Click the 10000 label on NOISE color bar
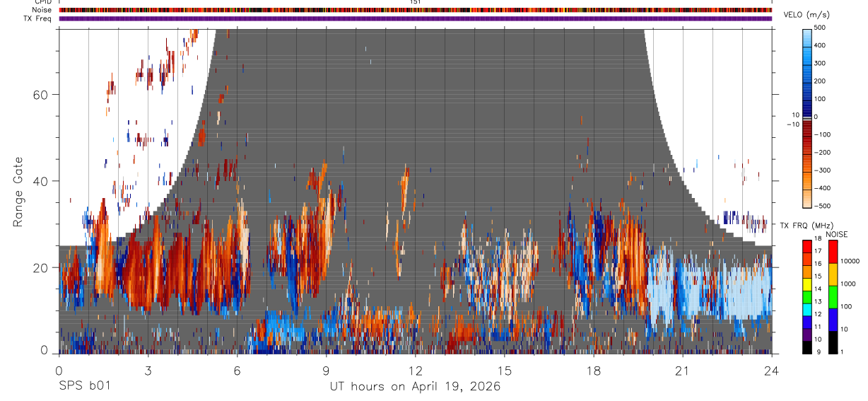868x401 pixels. [850, 261]
